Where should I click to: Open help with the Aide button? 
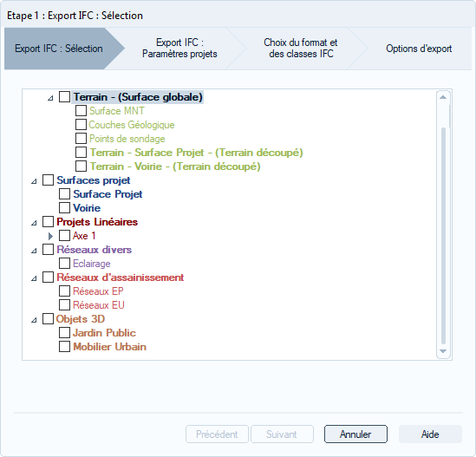(430, 434)
